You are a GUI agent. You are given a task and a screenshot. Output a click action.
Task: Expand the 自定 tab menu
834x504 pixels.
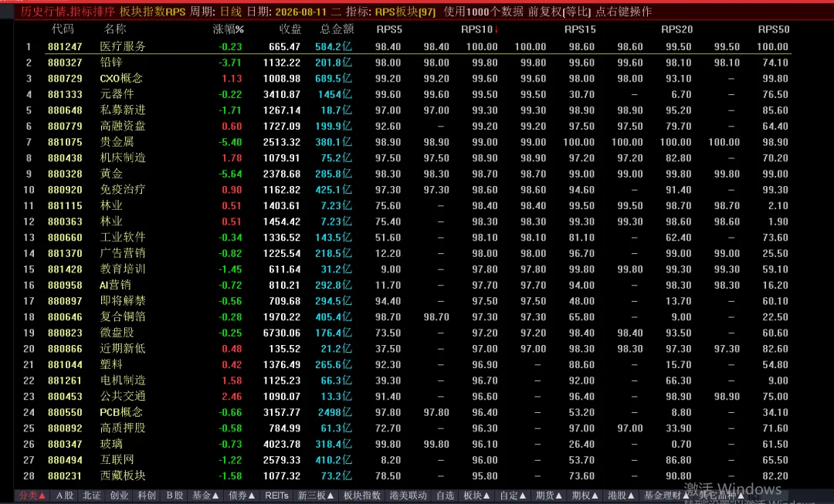click(514, 496)
